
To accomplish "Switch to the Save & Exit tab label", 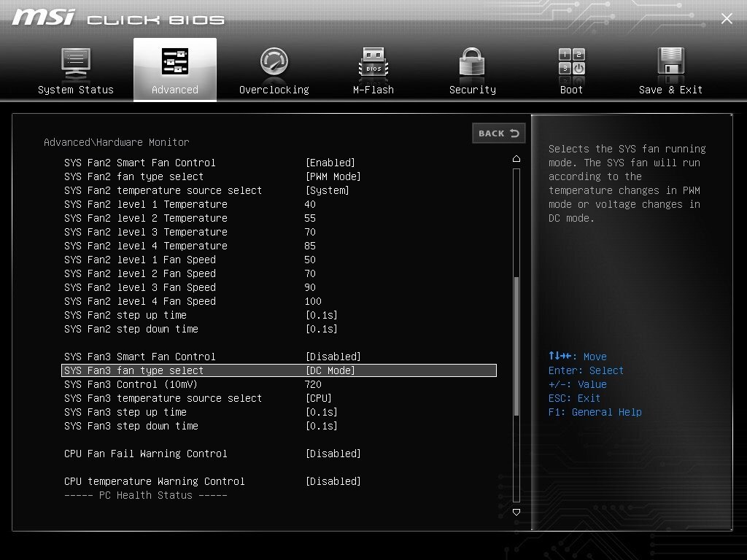I will tap(671, 90).
